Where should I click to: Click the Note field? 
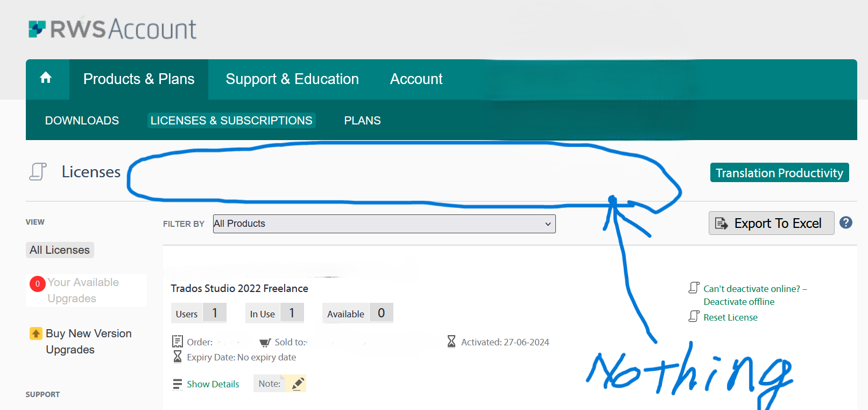coord(280,384)
